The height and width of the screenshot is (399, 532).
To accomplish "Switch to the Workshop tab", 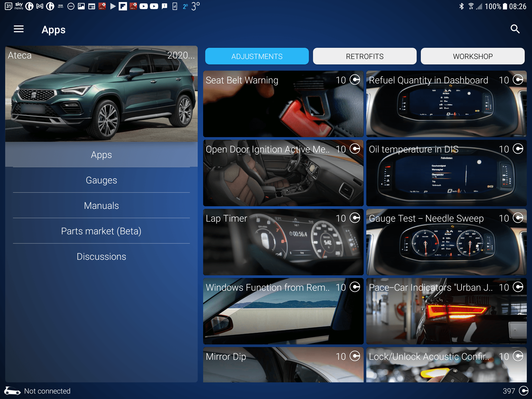I will click(x=473, y=56).
